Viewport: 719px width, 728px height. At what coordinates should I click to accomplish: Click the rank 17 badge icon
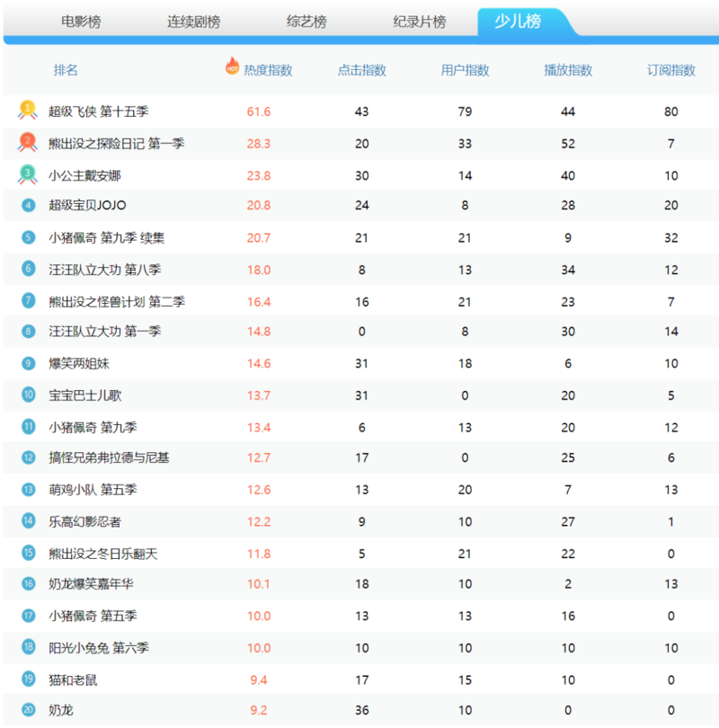click(x=29, y=616)
